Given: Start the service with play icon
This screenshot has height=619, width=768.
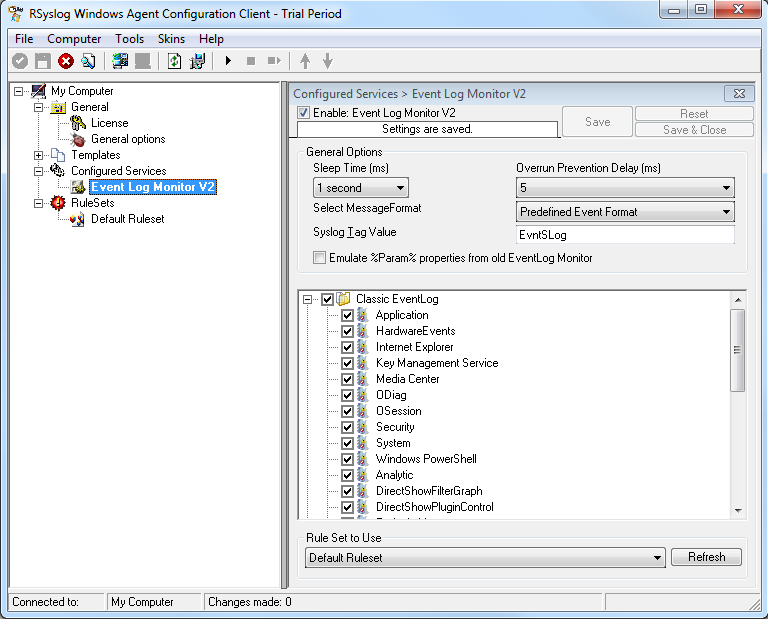Looking at the screenshot, I should click(228, 61).
